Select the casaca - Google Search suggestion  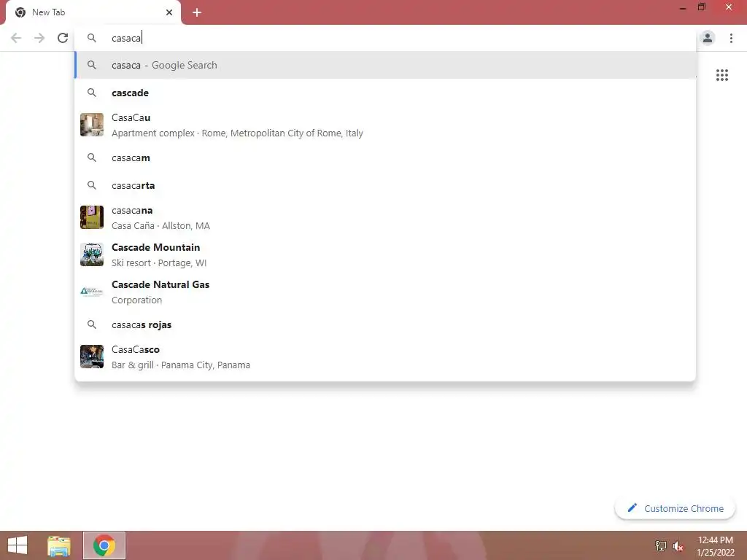(385, 65)
